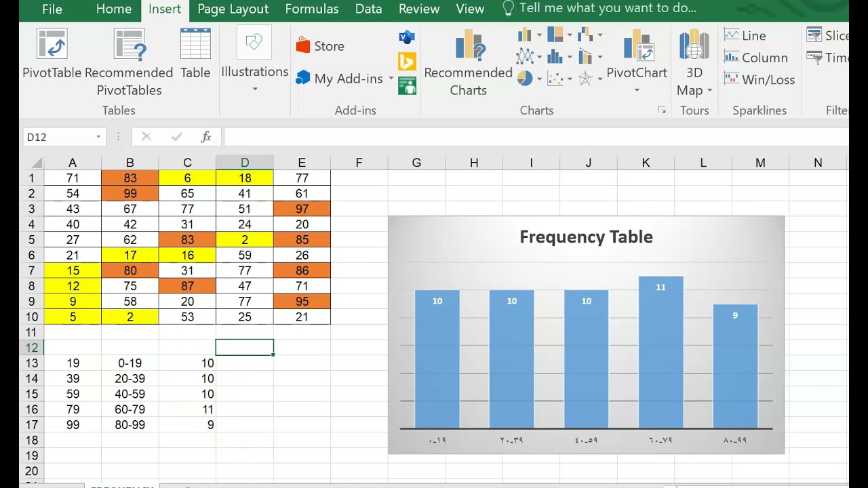This screenshot has height=488, width=868.
Task: Switch to the Review tab
Action: click(x=419, y=9)
